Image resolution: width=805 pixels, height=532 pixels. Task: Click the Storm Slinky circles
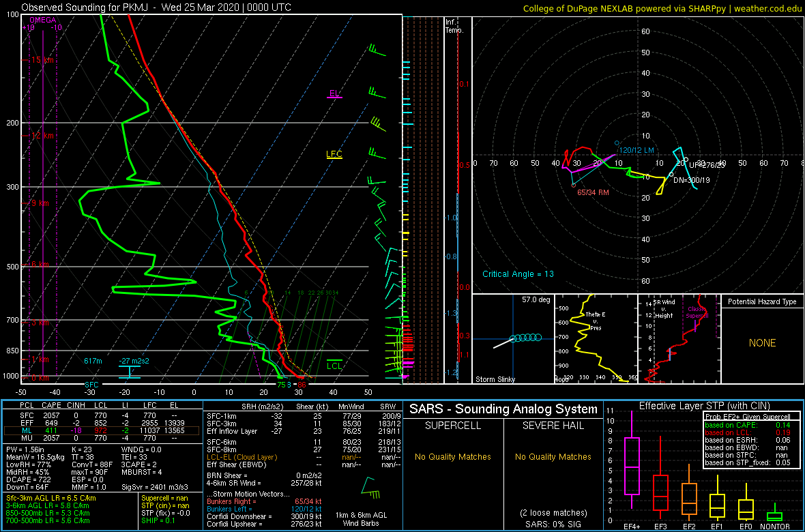coord(526,338)
